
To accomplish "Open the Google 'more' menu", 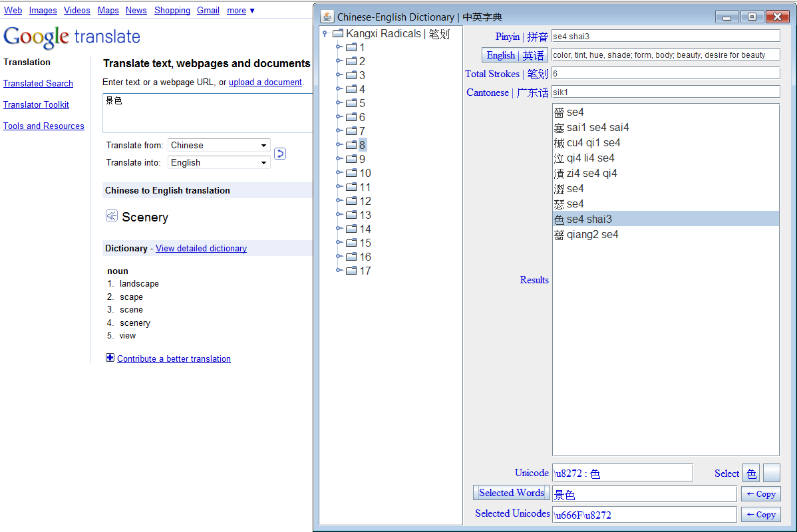I will 240,11.
